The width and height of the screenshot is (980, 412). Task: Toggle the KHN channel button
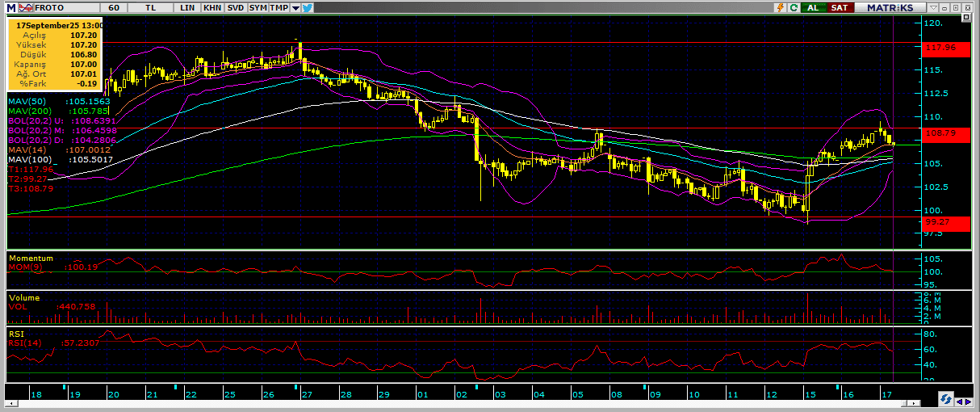click(212, 7)
